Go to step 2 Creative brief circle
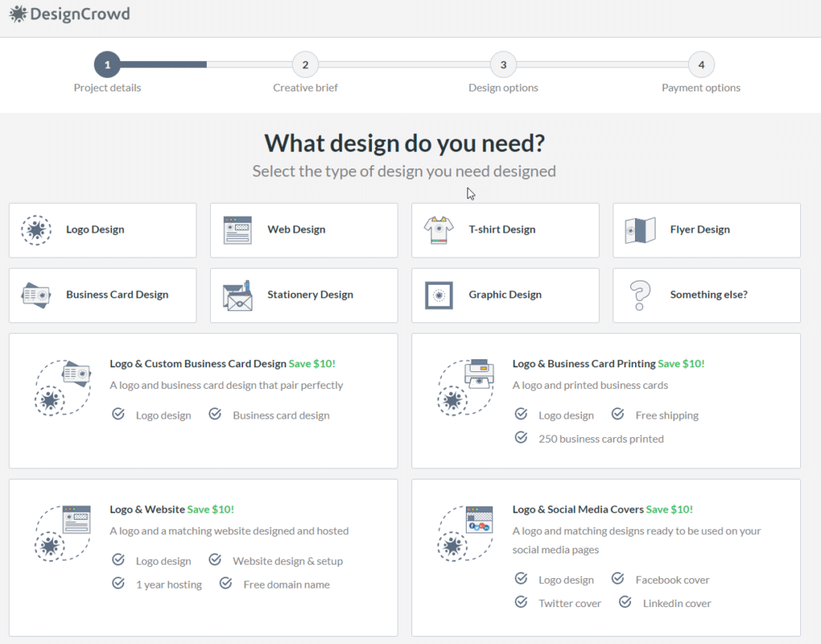821x644 pixels. (305, 64)
